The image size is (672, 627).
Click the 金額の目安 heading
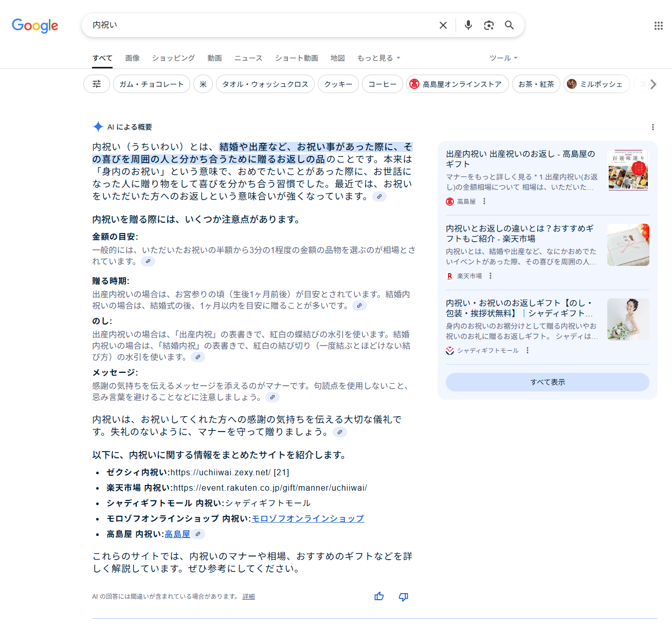coord(115,237)
